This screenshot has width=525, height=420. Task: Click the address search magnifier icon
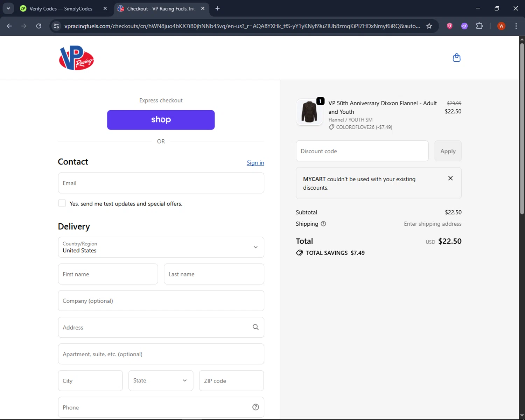coord(255,327)
